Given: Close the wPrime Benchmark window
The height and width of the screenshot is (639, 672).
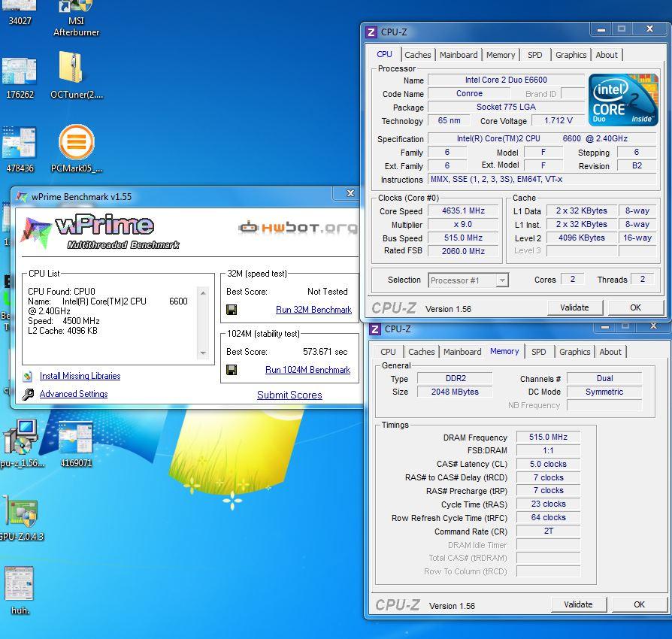Looking at the screenshot, I should point(350,193).
